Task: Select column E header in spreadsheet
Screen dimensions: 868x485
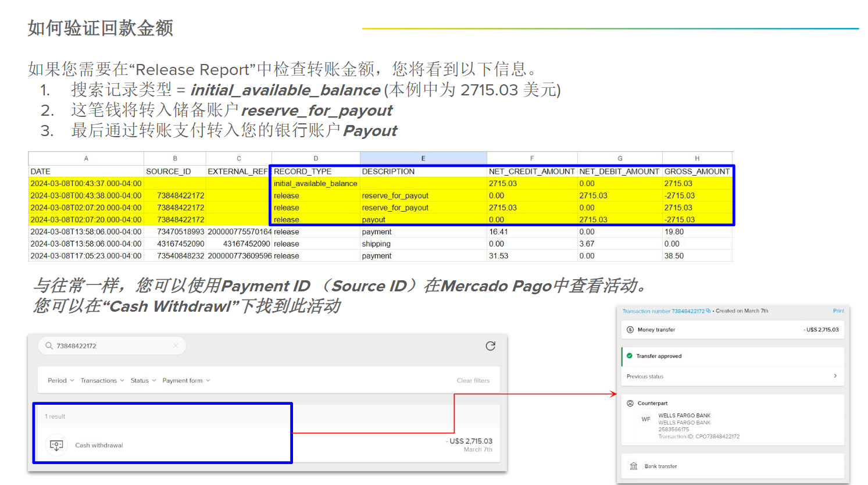Action: click(x=423, y=158)
